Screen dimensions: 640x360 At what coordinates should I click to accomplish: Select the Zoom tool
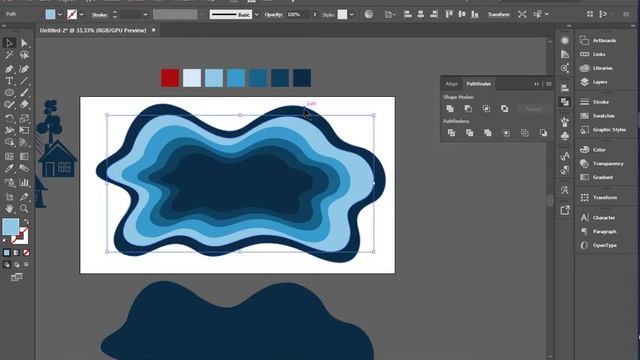click(24, 209)
